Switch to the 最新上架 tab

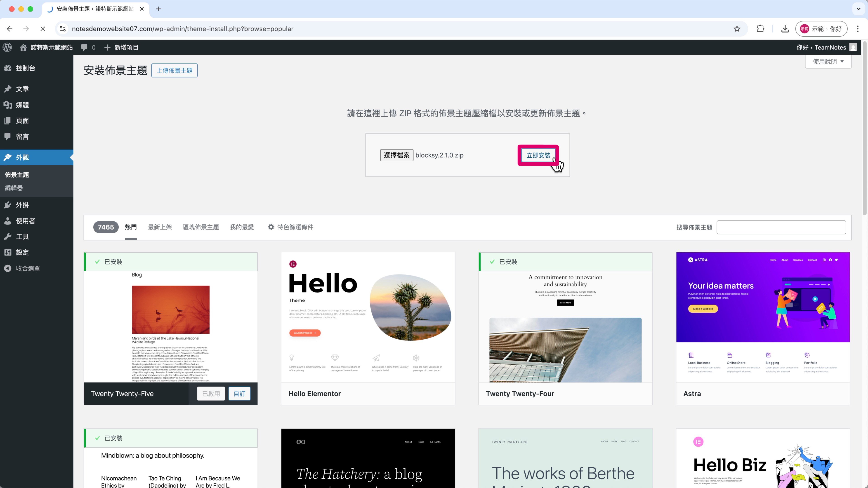point(160,227)
